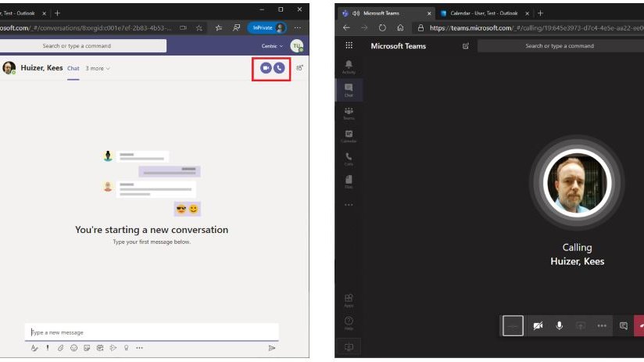Click the InPrivate profile button
The width and height of the screenshot is (644, 362).
click(267, 28)
